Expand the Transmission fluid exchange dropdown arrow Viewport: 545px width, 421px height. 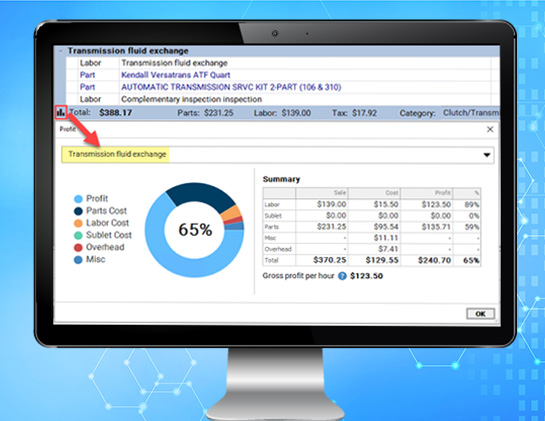click(x=487, y=155)
